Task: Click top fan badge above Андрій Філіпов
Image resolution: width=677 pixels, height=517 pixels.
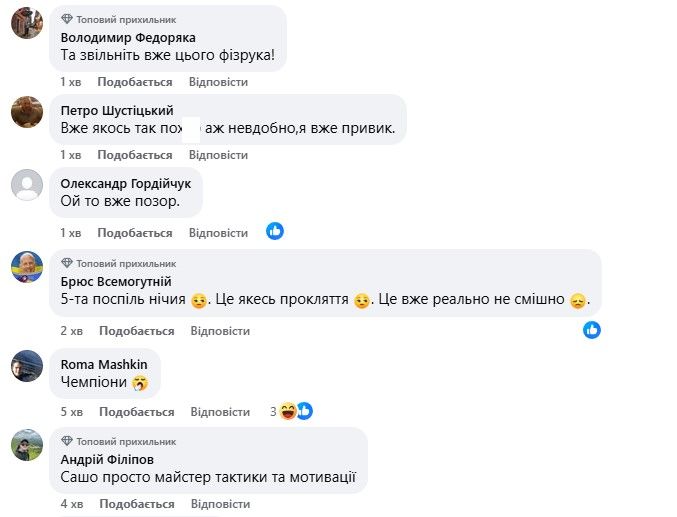Action: click(x=67, y=441)
